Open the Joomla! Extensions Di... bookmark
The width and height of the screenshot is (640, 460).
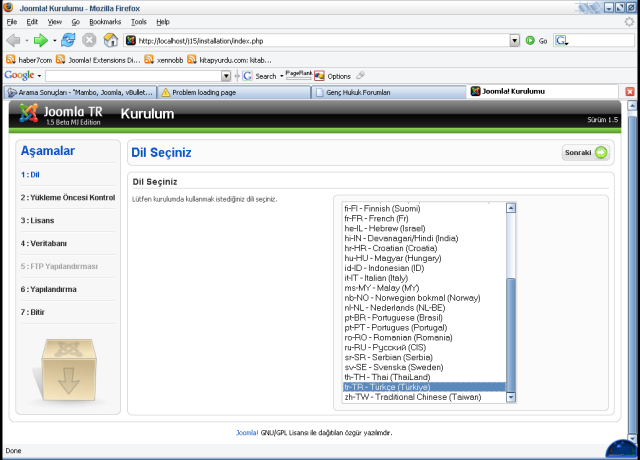coord(98,60)
